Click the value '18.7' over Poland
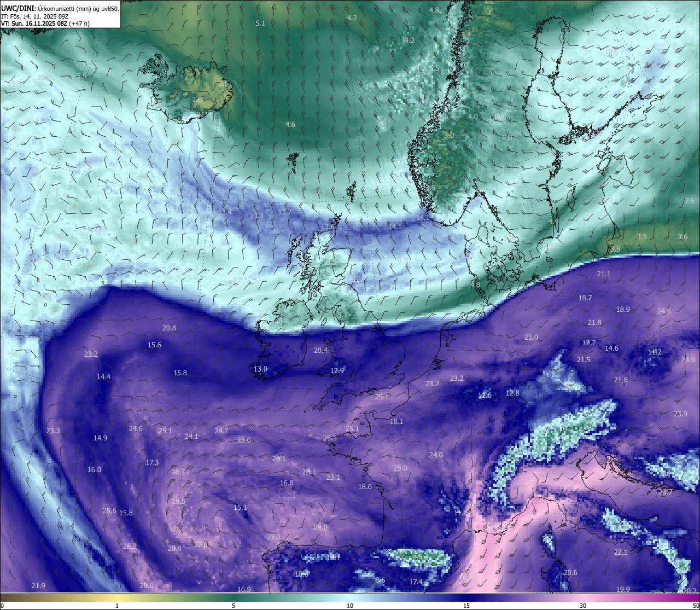Image resolution: width=700 pixels, height=610 pixels. [x=585, y=298]
